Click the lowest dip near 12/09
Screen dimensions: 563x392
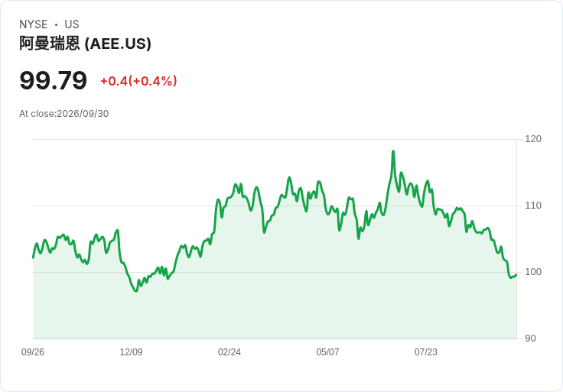point(135,290)
